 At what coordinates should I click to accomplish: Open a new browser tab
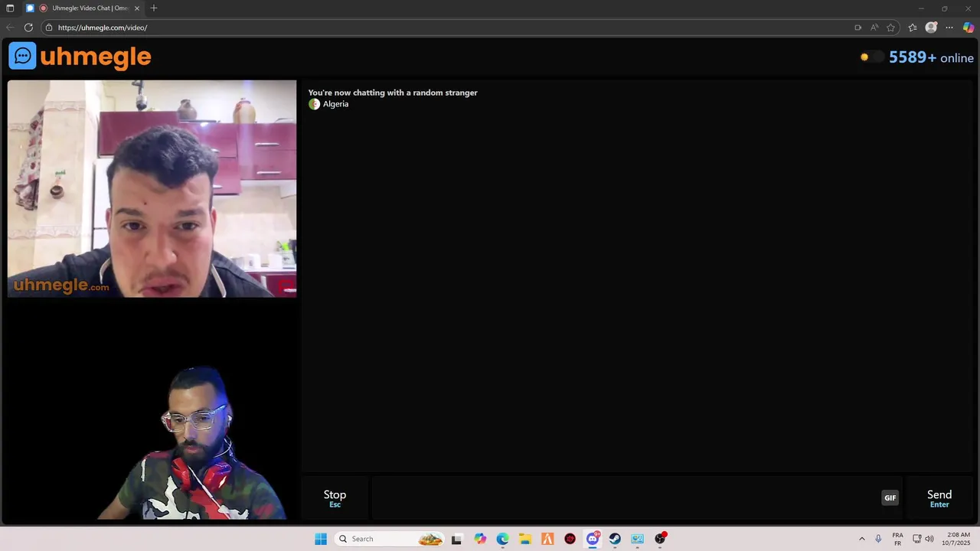click(x=154, y=8)
